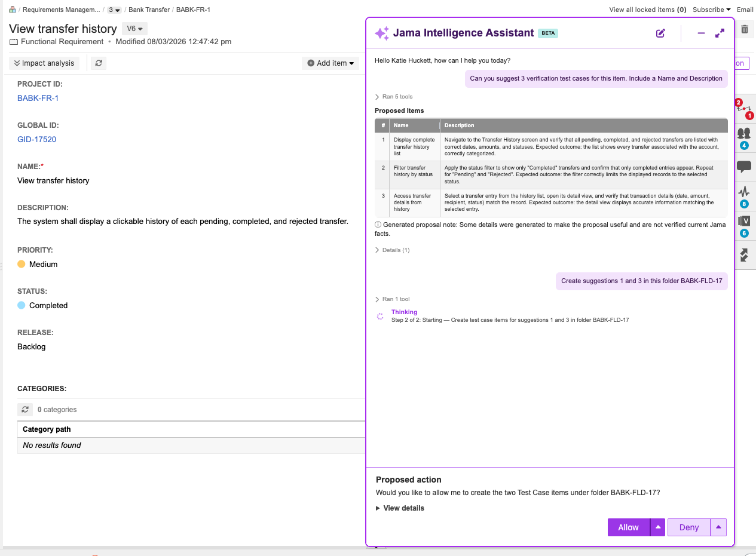The width and height of the screenshot is (756, 556).
Task: Click the refresh icon beside Impact analysis
Action: (99, 63)
